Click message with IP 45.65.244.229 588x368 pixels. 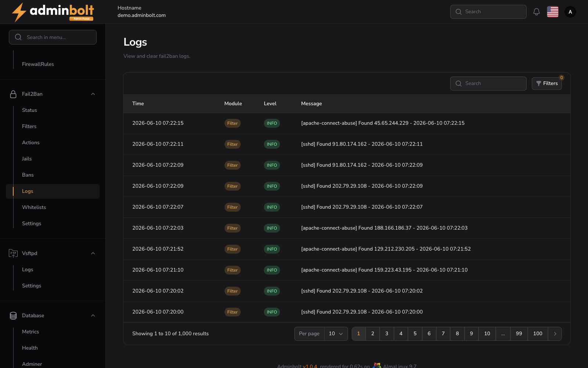click(x=383, y=123)
